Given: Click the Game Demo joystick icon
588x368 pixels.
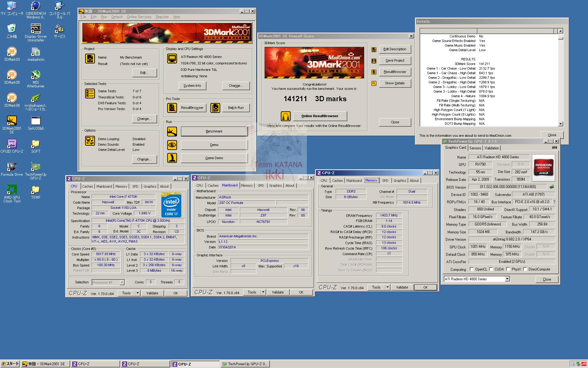Looking at the screenshot, I should click(x=172, y=158).
